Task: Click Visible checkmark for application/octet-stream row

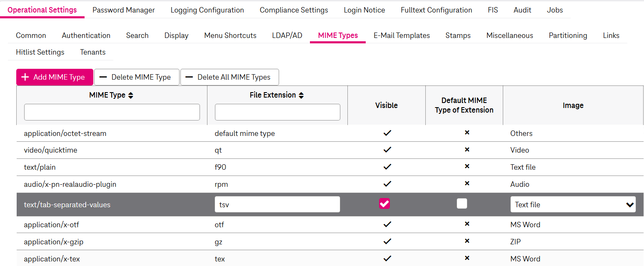Action: 387,133
